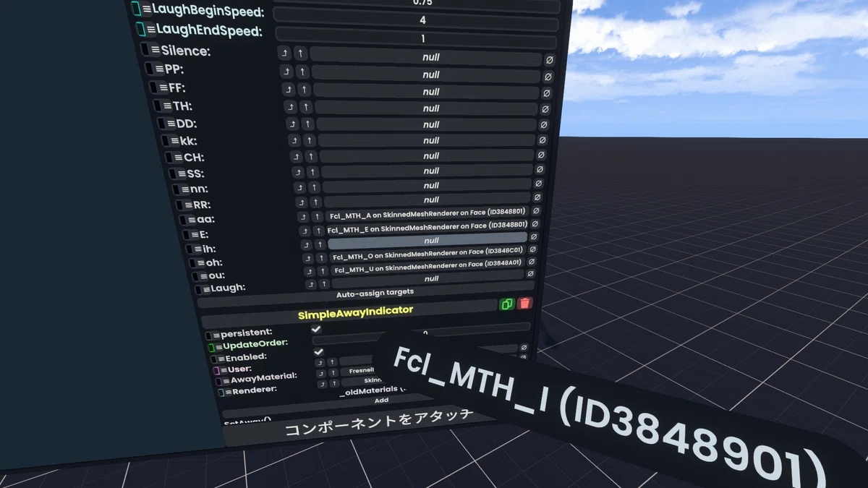The image size is (868, 488).
Task: Click the Auto-assign targets button
Action: 366,294
